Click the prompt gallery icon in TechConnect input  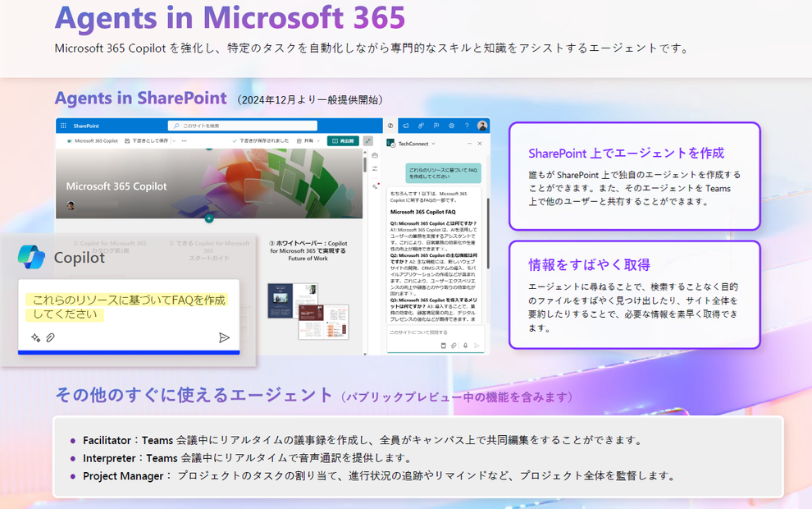click(x=443, y=346)
